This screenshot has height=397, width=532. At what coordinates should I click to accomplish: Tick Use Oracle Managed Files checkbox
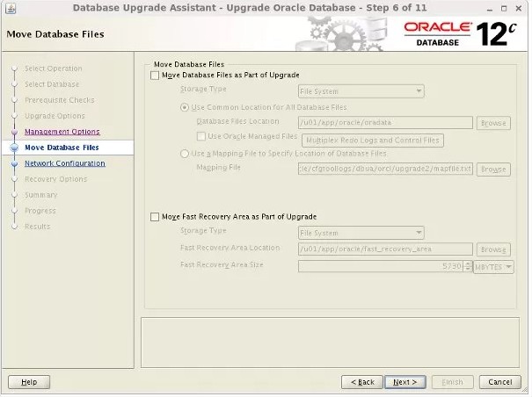click(201, 136)
